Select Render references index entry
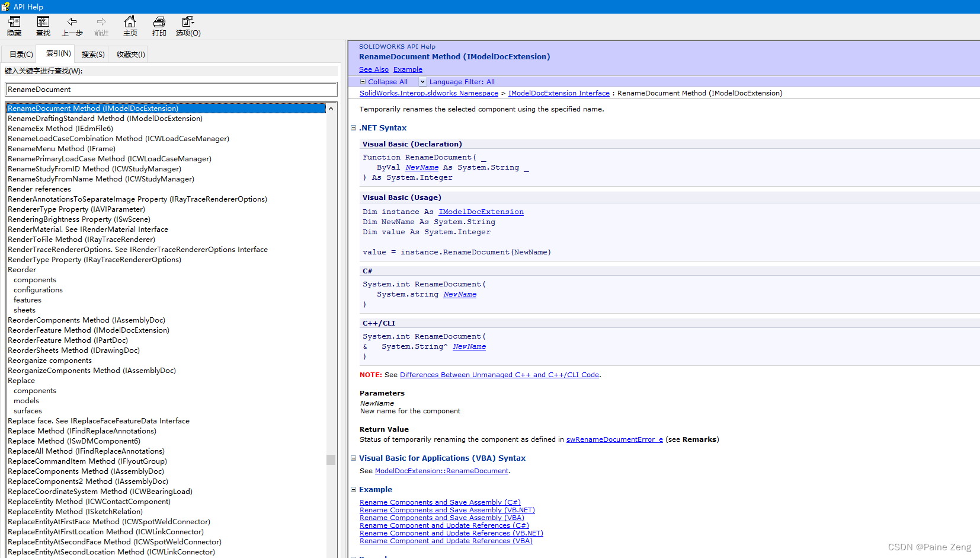This screenshot has height=558, width=980. (39, 189)
